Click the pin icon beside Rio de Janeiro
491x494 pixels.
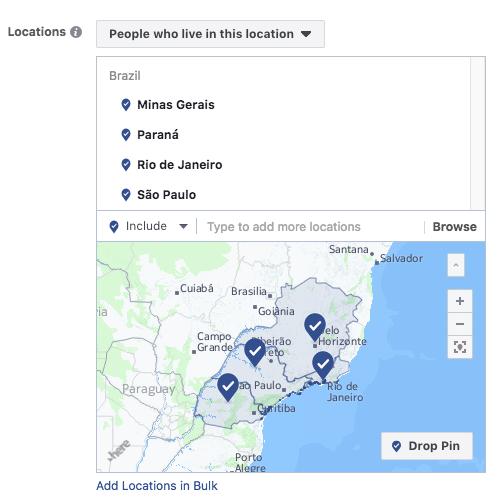[126, 165]
